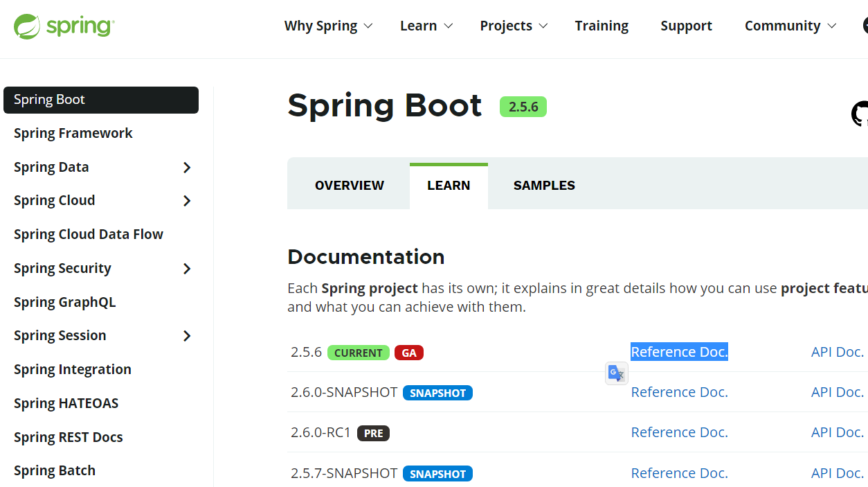Viewport: 868px width, 487px height.
Task: Click the Spring Boot page title
Action: coord(384,105)
